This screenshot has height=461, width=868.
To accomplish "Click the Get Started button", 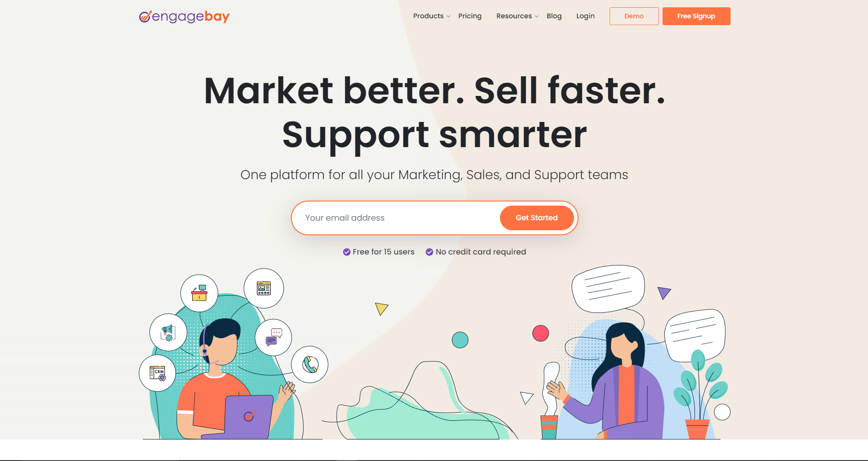I will (537, 218).
